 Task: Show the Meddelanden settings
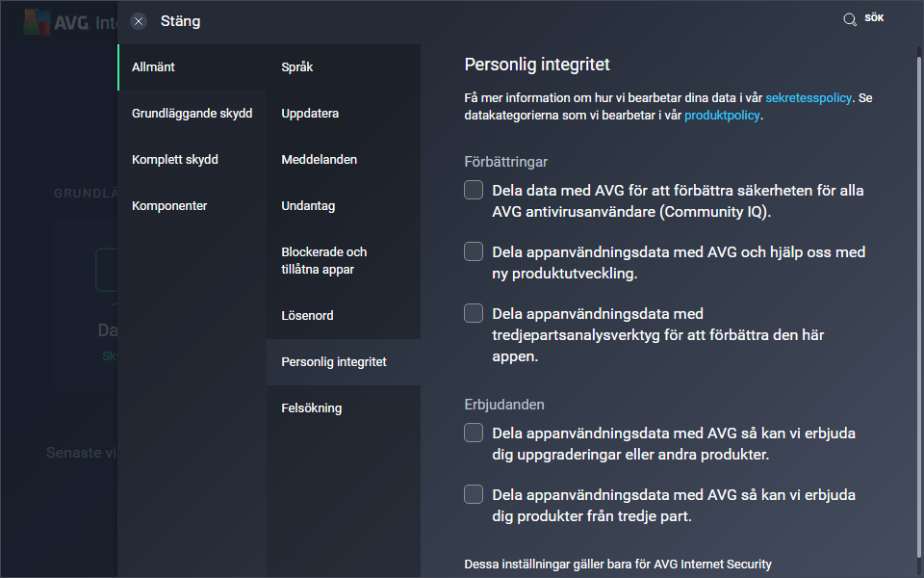344,160
